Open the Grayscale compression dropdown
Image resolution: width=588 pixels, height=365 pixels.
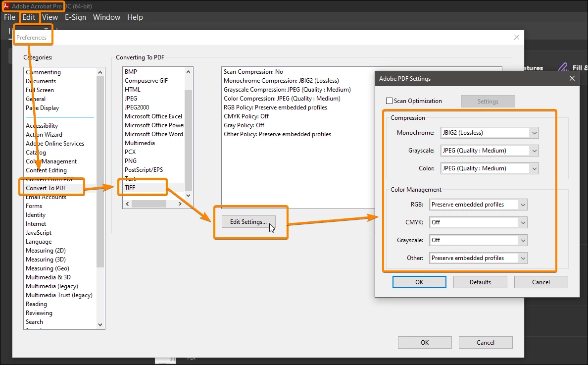click(x=490, y=151)
